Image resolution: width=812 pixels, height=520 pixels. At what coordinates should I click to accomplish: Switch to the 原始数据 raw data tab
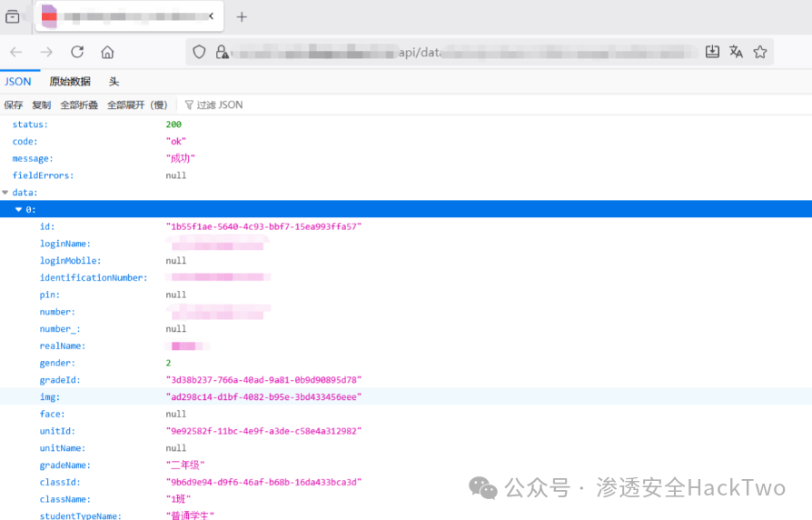click(70, 82)
